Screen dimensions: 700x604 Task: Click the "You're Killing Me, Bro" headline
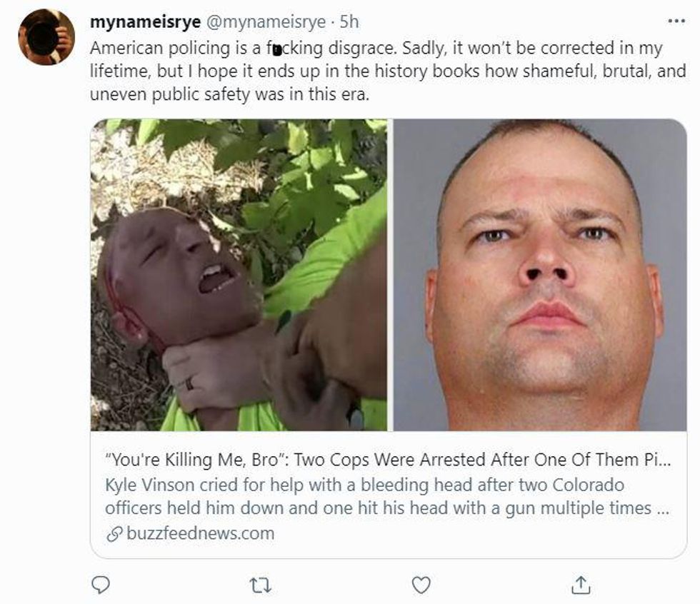click(384, 460)
